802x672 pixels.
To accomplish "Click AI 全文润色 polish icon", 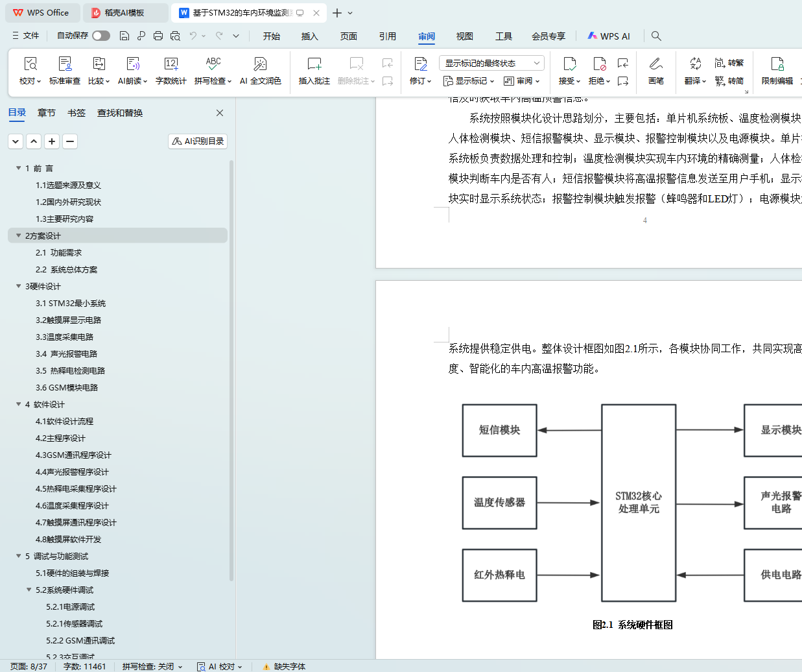I will pos(260,64).
